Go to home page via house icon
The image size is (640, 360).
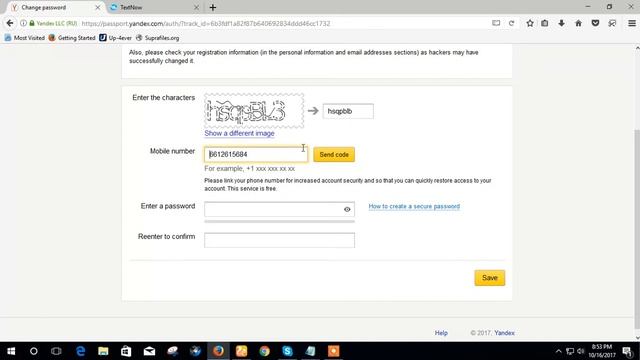578,23
